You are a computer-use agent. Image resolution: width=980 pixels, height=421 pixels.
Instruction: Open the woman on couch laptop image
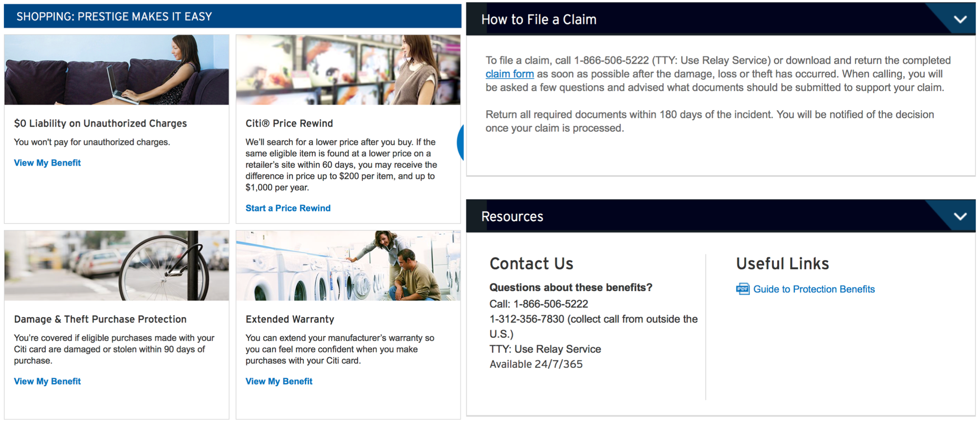[x=116, y=70]
